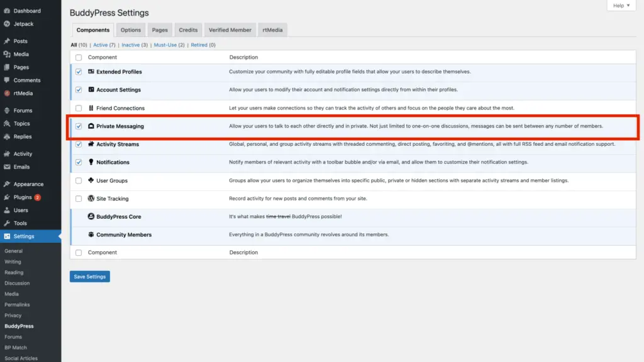Click the Dashboard icon in sidebar
Screen dimensions: 644x362
(x=7, y=11)
